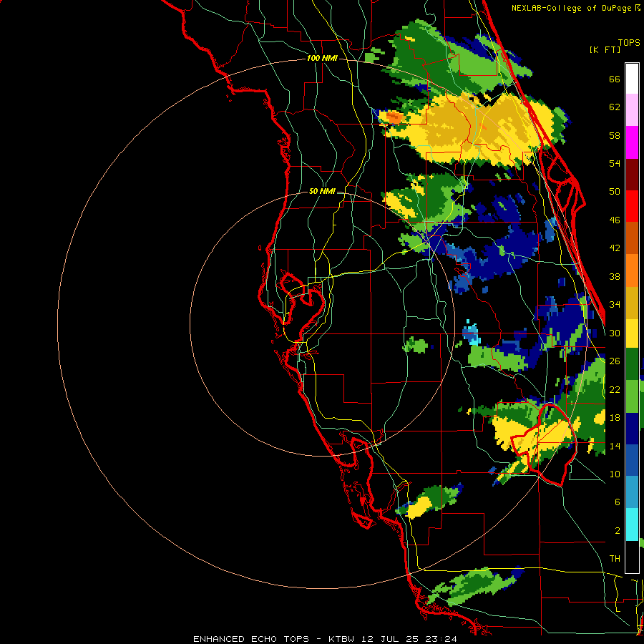Click the white swatch in the tops legend
Viewport: 644px width, 644px height.
point(632,79)
